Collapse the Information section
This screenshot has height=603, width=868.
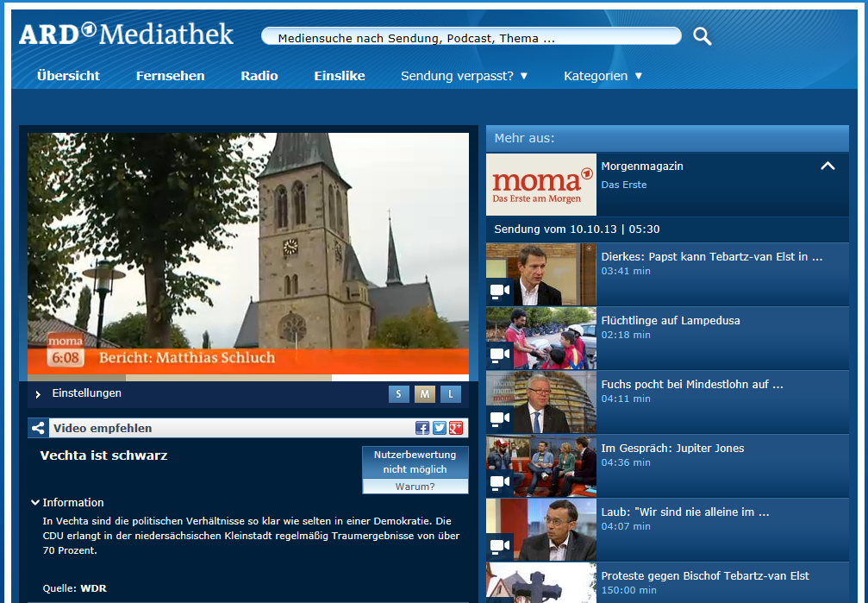tap(67, 502)
